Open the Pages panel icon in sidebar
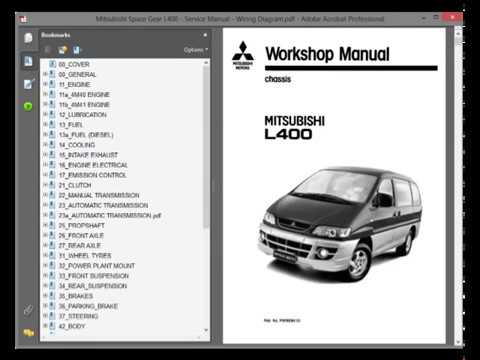The height and width of the screenshot is (360, 480). coord(28,38)
